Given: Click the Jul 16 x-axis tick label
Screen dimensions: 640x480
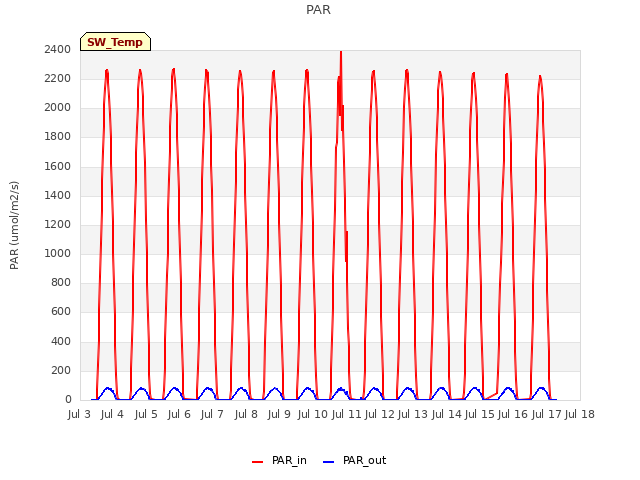Looking at the screenshot, I should click(513, 414).
